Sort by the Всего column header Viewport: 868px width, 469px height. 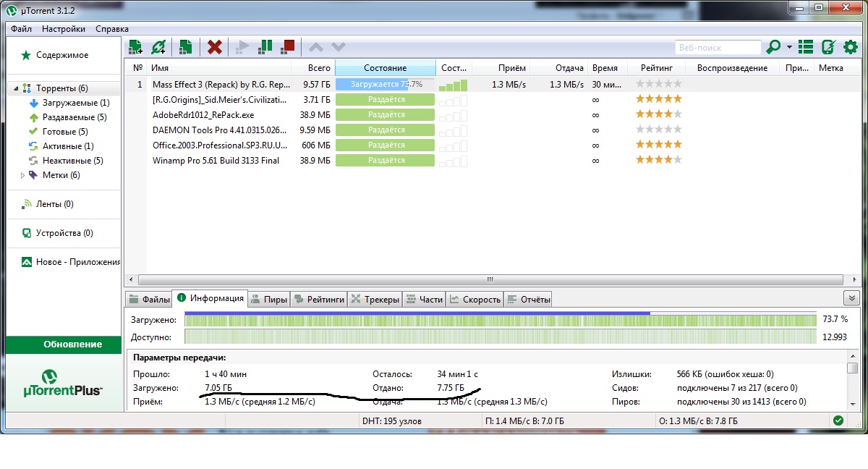point(313,68)
